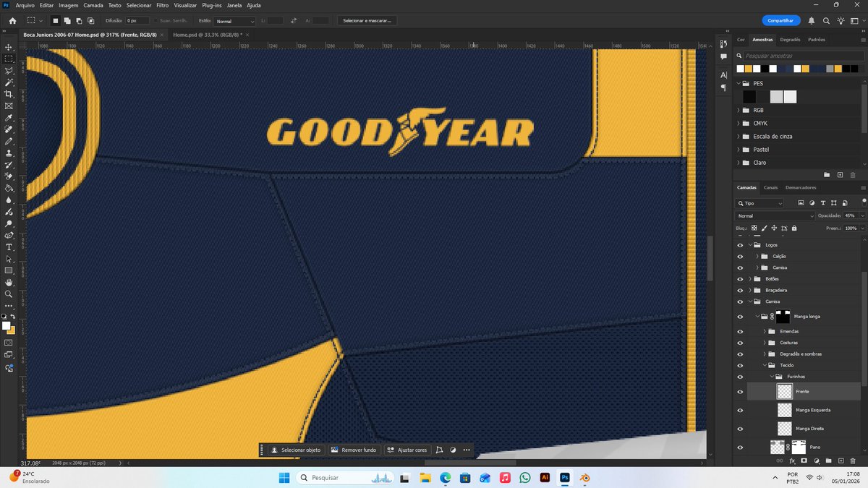Hide the Manga Esquerda layer
868x488 pixels.
[x=739, y=410]
